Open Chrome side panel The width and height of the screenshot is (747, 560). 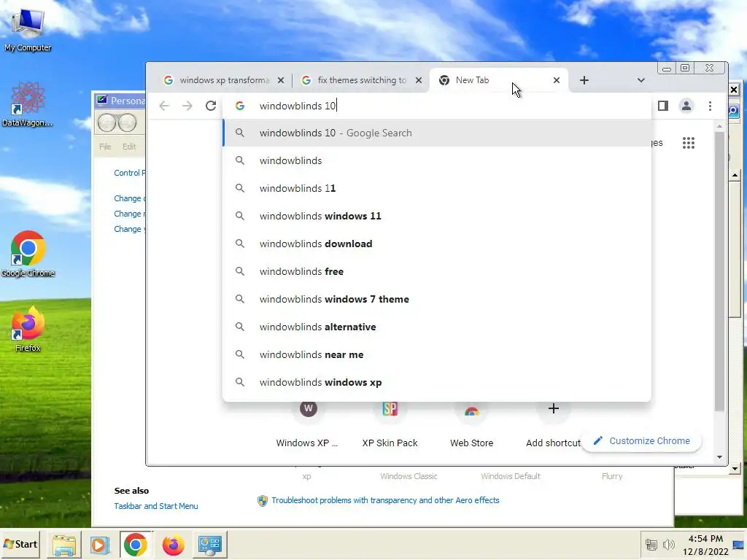click(x=662, y=106)
